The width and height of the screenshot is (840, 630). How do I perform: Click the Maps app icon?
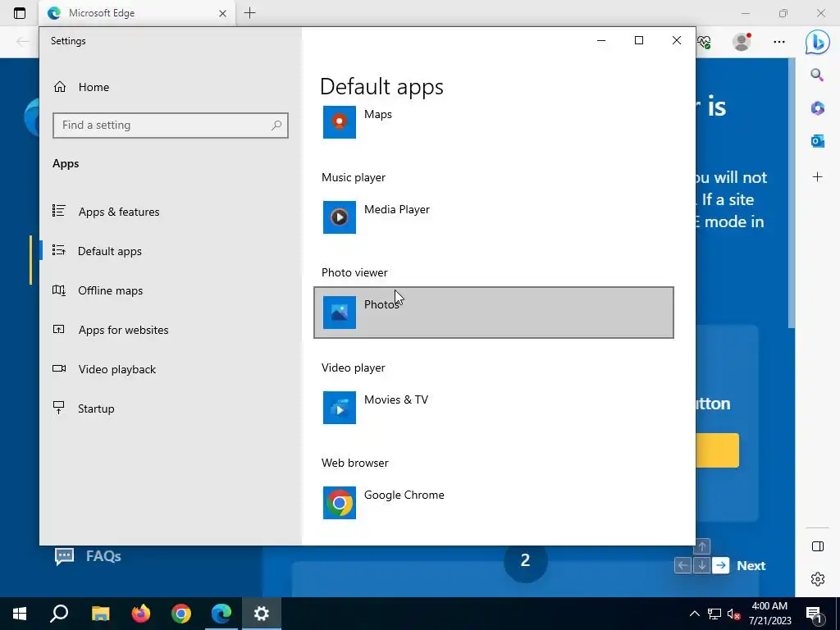[339, 122]
